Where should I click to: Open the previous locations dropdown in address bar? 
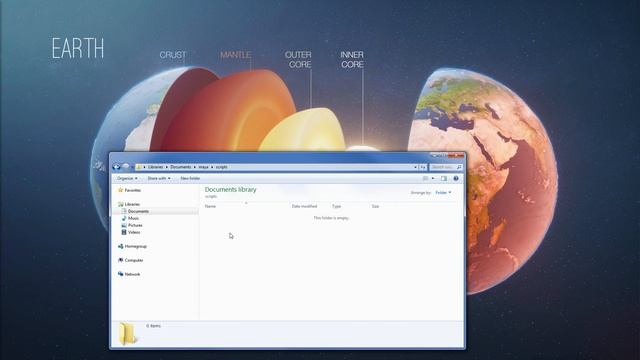[x=416, y=167]
